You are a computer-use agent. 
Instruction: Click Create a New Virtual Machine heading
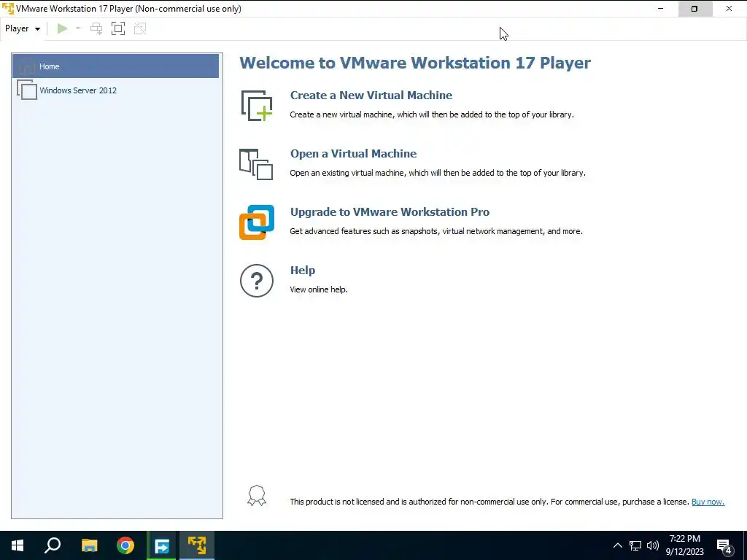point(371,96)
